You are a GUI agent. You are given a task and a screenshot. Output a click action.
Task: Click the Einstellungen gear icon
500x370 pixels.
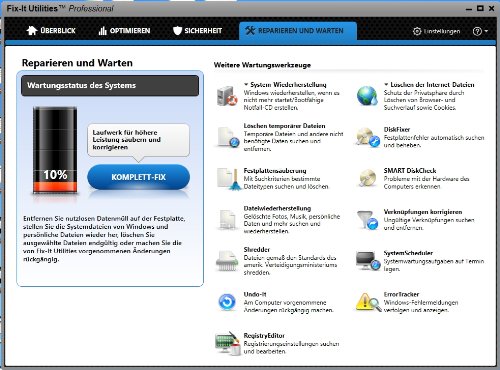pyautogui.click(x=417, y=31)
